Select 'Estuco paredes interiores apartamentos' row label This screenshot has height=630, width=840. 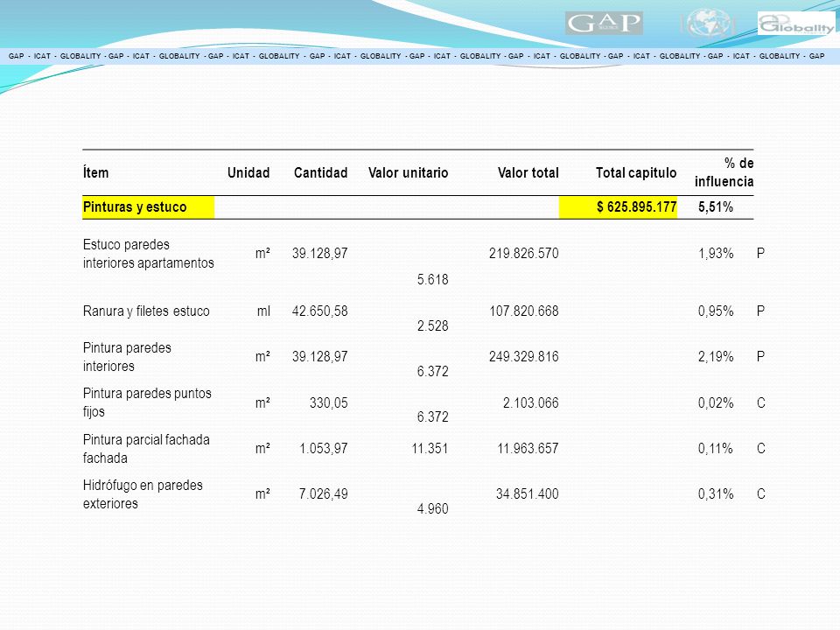[x=149, y=254]
